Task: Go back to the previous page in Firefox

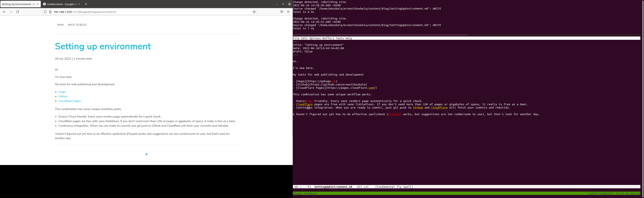Action: point(4,12)
